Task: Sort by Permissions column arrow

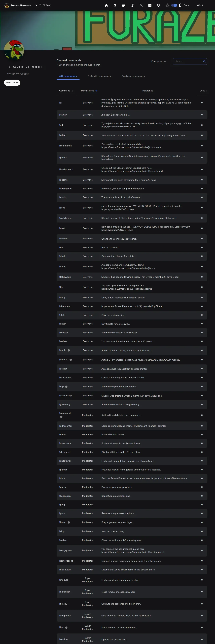Action: pyautogui.click(x=96, y=91)
